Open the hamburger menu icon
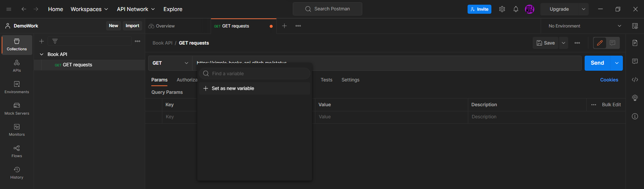 [9, 9]
